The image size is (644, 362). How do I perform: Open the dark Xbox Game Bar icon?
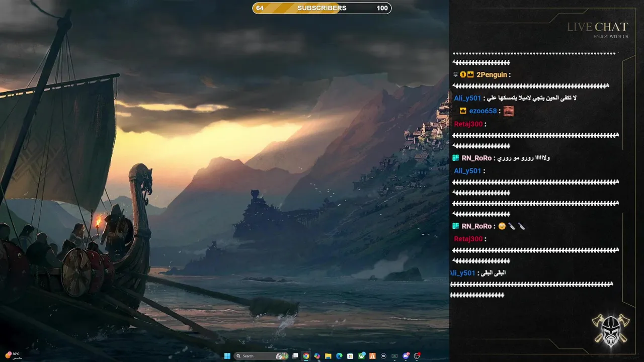pyautogui.click(x=394, y=356)
